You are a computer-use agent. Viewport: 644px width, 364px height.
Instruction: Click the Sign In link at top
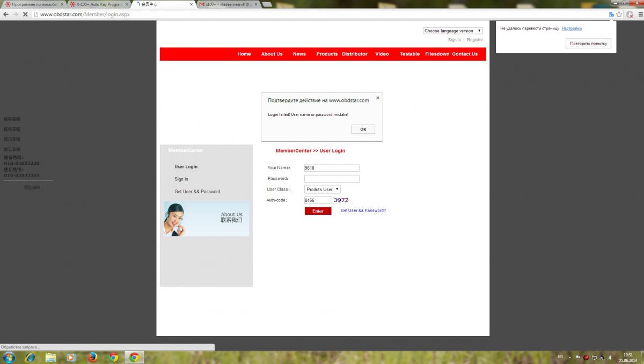(455, 40)
